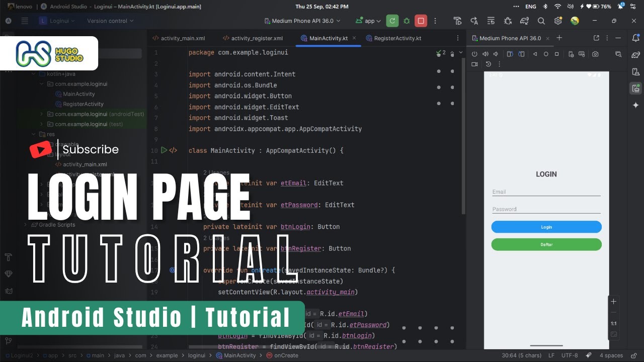Click date and time in top bar
The image size is (644, 362).
pos(321,7)
